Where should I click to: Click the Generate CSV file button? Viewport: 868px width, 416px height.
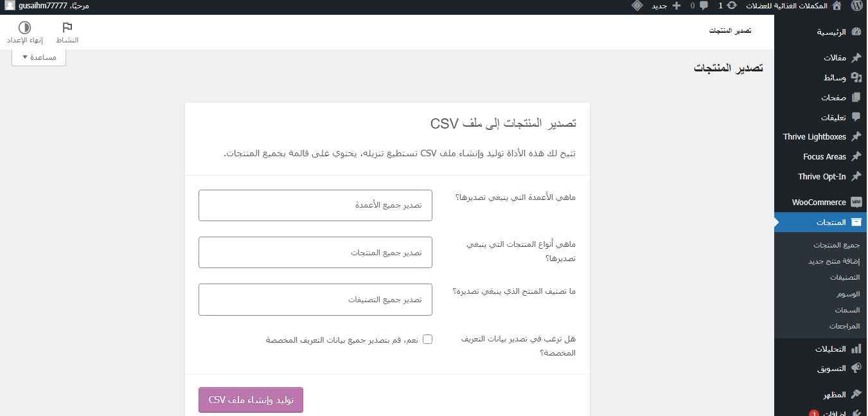point(251,400)
